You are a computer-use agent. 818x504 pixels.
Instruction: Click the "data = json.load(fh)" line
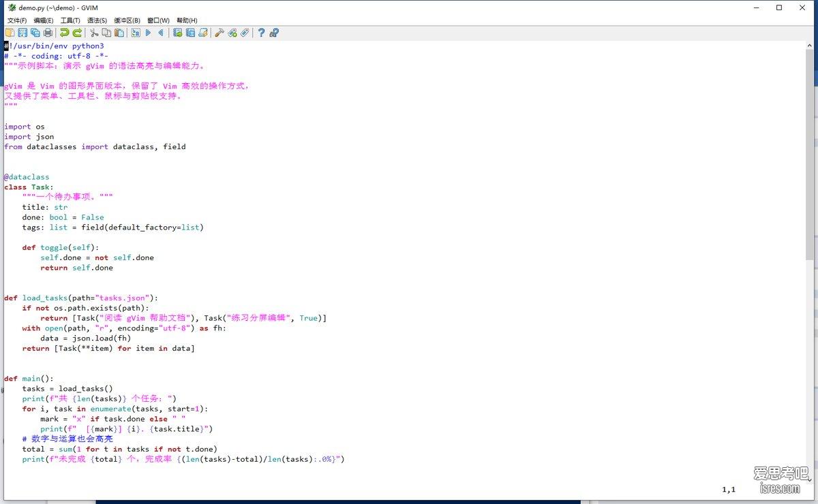86,338
